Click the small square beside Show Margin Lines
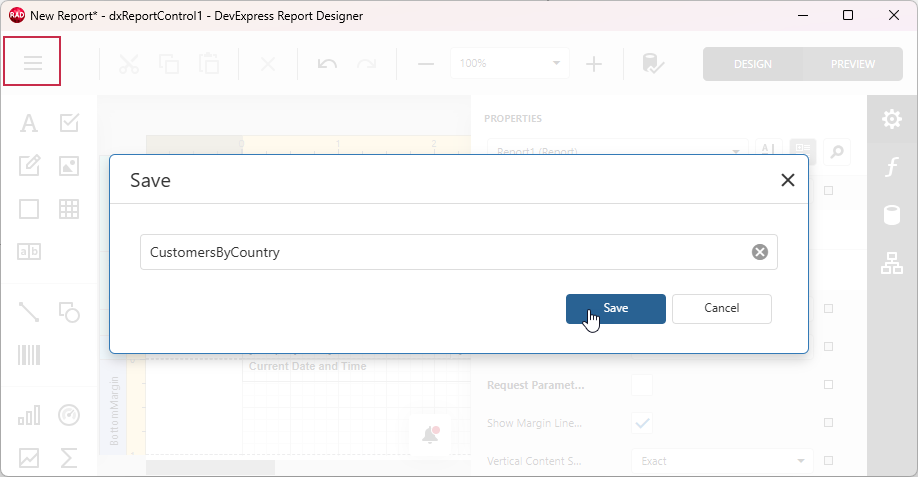The image size is (918, 477). pos(828,423)
